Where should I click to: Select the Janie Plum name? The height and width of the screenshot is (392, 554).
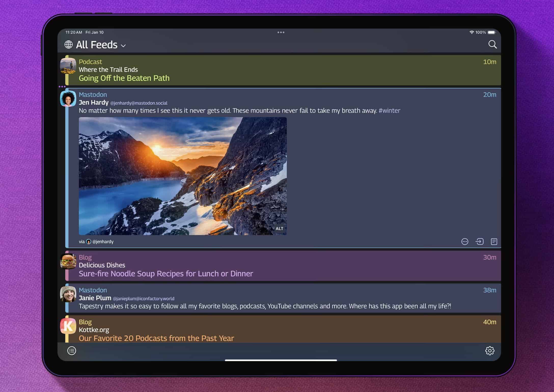pos(95,298)
